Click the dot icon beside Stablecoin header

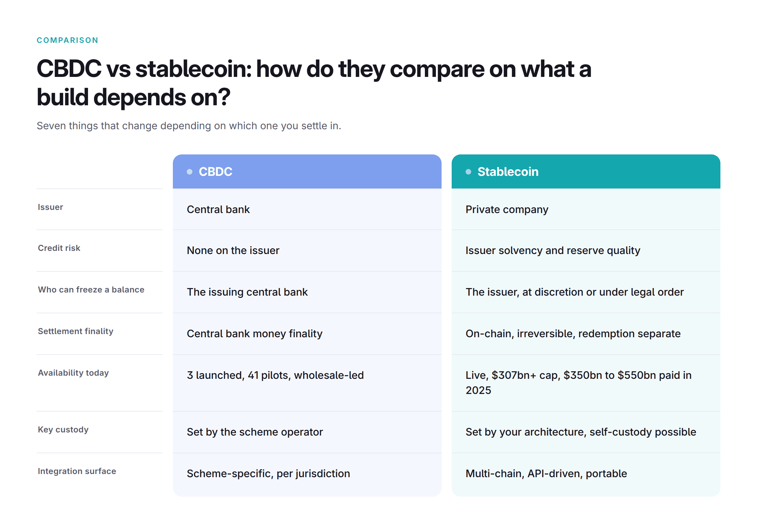tap(468, 172)
